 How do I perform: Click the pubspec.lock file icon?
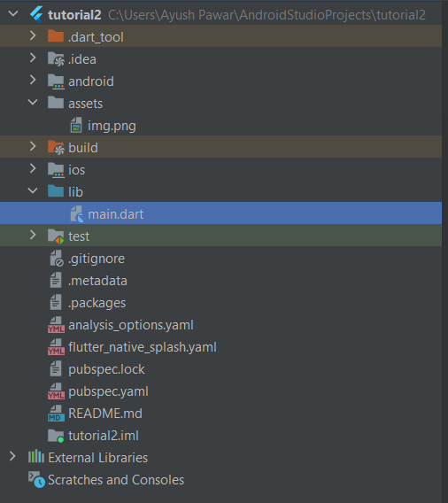(56, 368)
